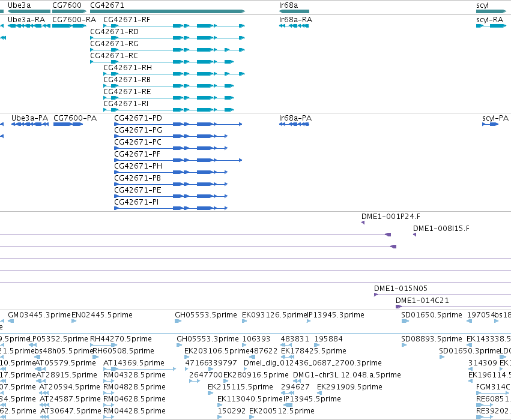Click the Ir68a-RA transcript label
Screen dimensions: 511x420
[295, 20]
